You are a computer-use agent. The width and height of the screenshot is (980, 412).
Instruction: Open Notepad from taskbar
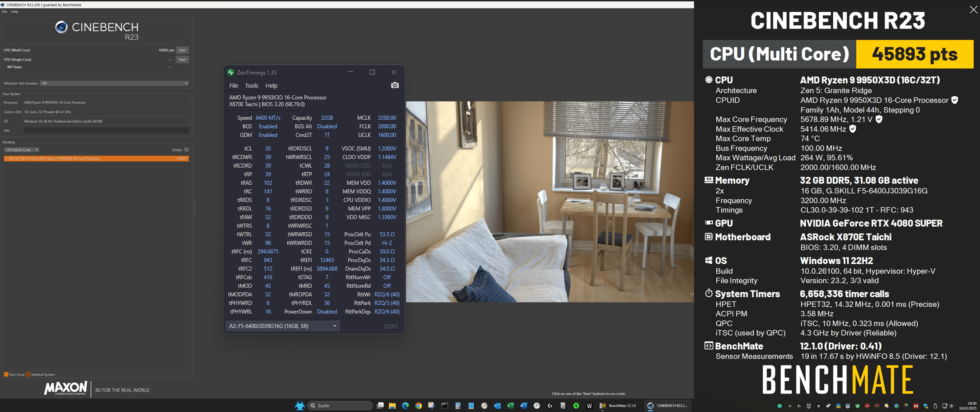coord(471,406)
